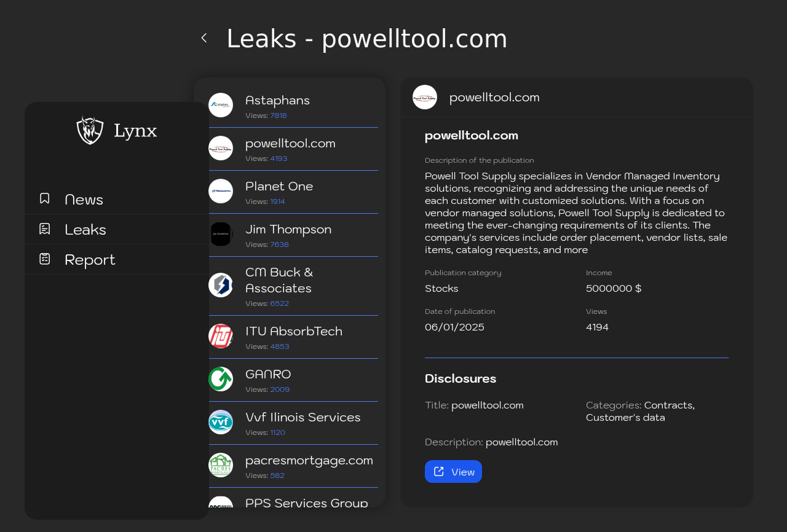Click the Astaphans company logo
The width and height of the screenshot is (787, 532).
pos(221,105)
